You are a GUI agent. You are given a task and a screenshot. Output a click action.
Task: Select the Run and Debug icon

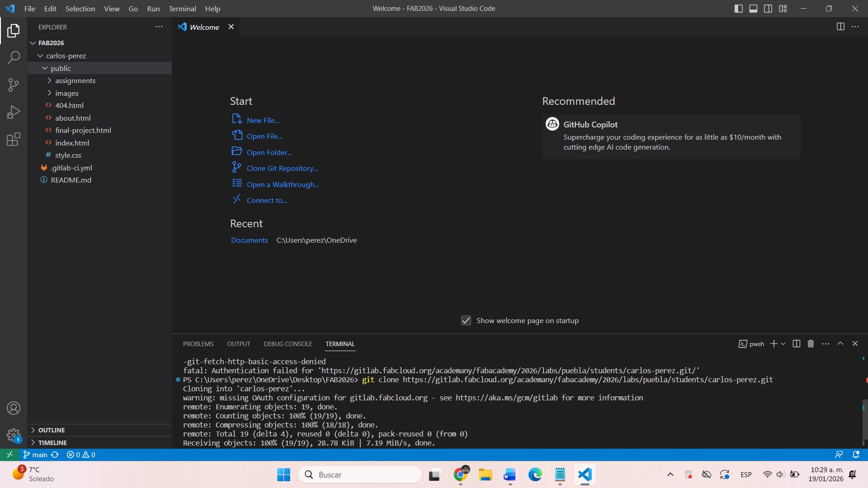tap(14, 112)
